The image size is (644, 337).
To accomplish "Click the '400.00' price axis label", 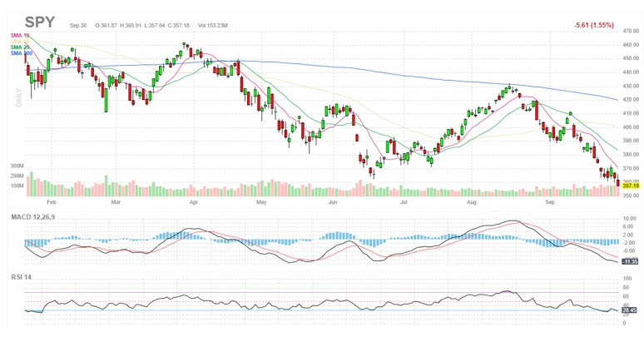I will pos(631,127).
